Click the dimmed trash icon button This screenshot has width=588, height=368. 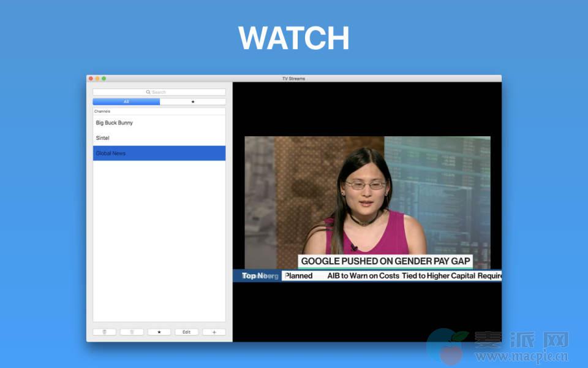point(132,332)
